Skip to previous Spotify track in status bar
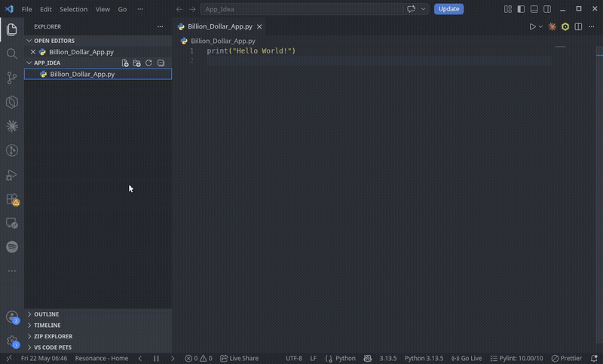603x364 pixels. point(140,358)
